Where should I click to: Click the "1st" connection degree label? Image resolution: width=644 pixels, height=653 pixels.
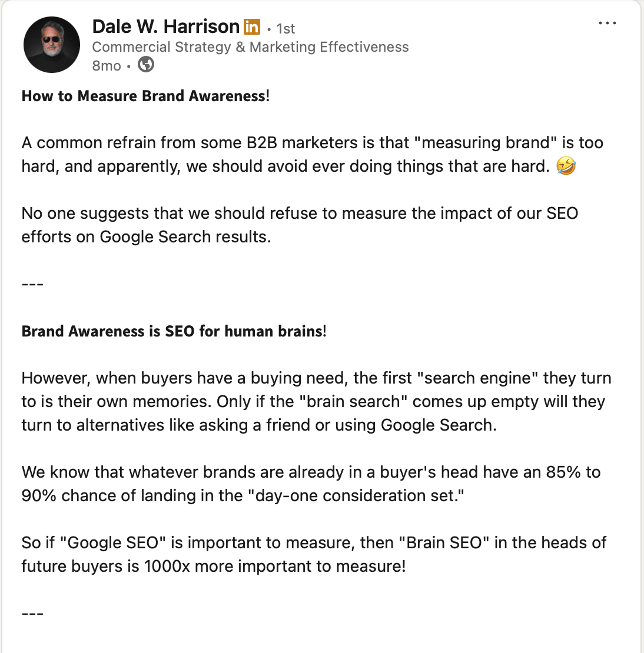(x=286, y=28)
